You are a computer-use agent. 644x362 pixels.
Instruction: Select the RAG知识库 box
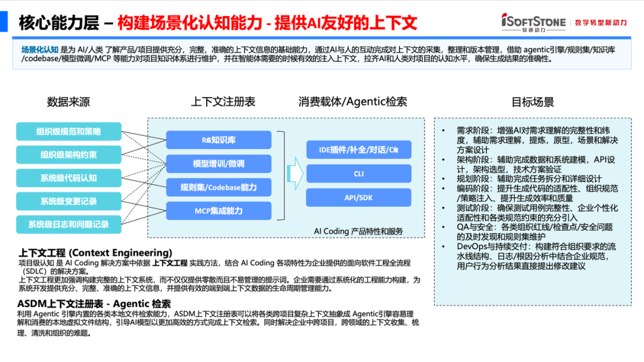coord(219,139)
